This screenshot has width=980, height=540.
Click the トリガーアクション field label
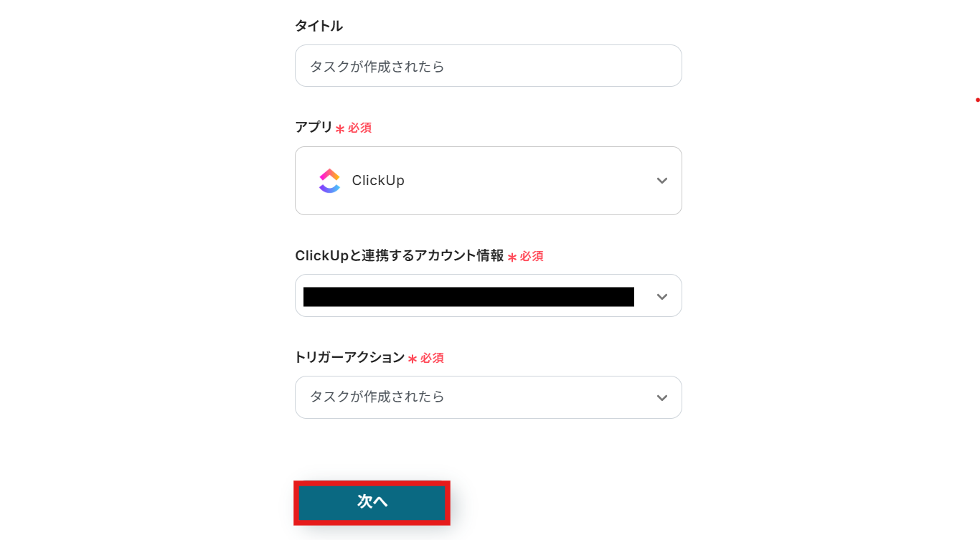pos(349,357)
